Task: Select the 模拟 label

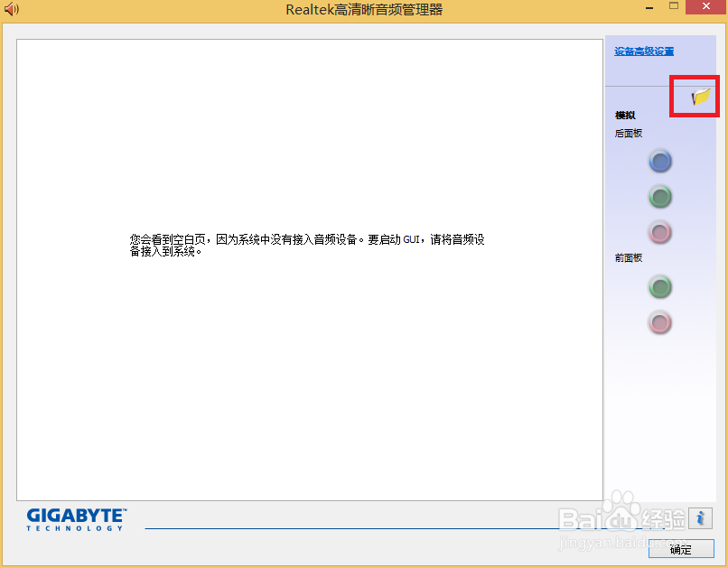Action: coord(625,115)
